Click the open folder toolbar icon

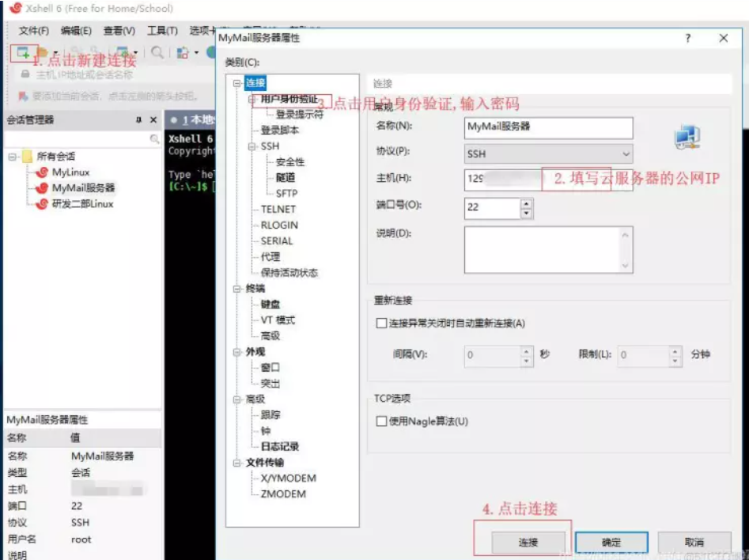[x=43, y=52]
